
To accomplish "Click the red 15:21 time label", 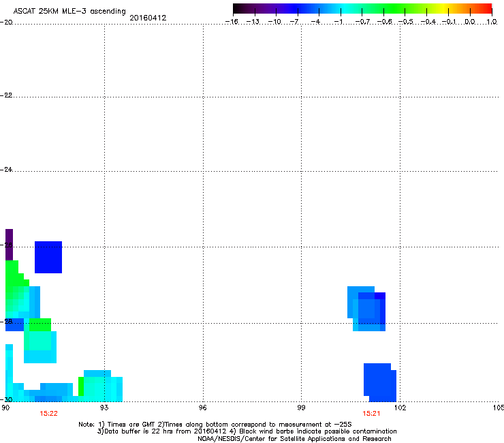I will tap(371, 414).
